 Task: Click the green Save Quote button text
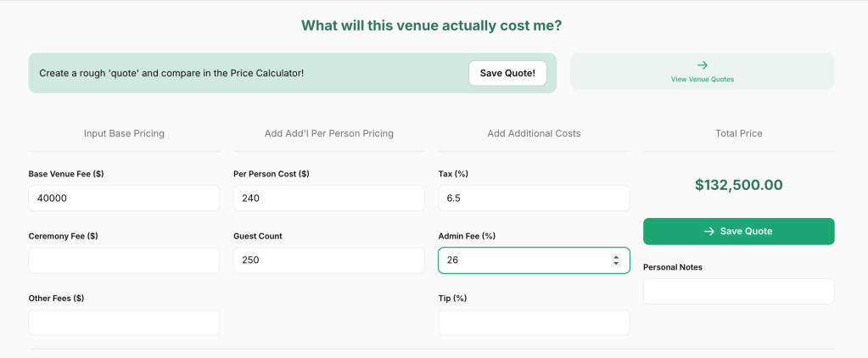coord(746,231)
